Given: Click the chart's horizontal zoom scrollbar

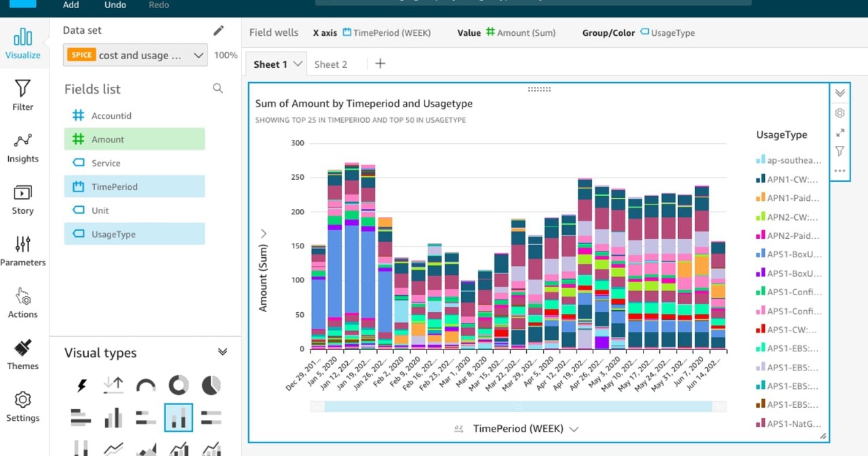Looking at the screenshot, I should (x=518, y=406).
